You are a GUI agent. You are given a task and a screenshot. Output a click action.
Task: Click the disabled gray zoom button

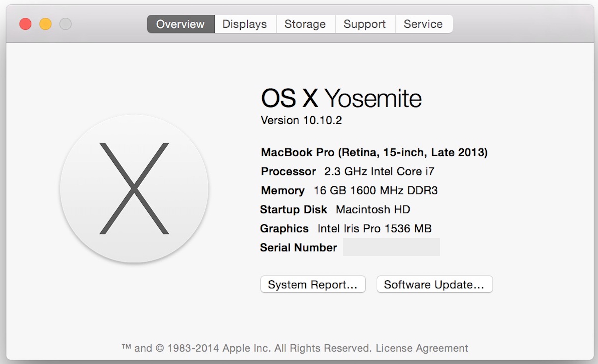[65, 24]
